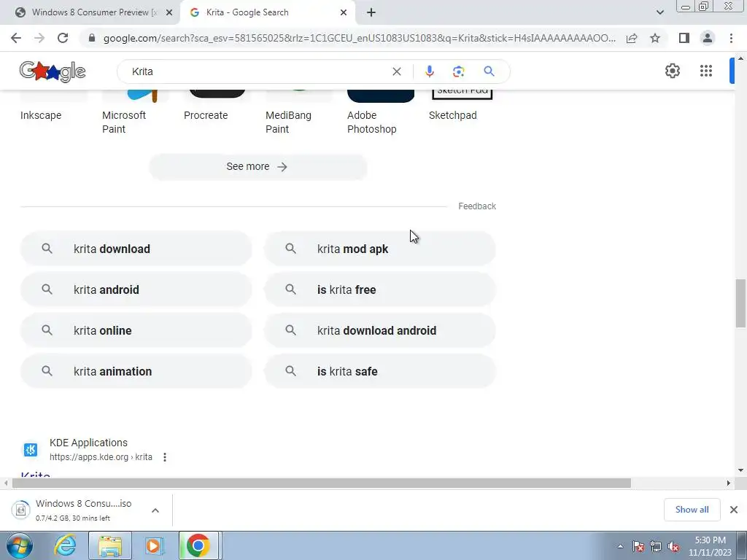
Task: Click the horizontal scrollbar thumb
Action: 322,483
